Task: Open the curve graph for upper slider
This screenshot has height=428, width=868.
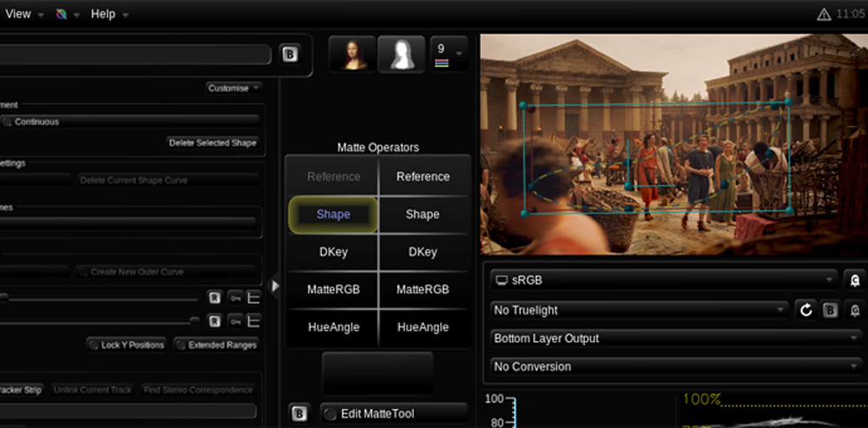Action: tap(253, 298)
